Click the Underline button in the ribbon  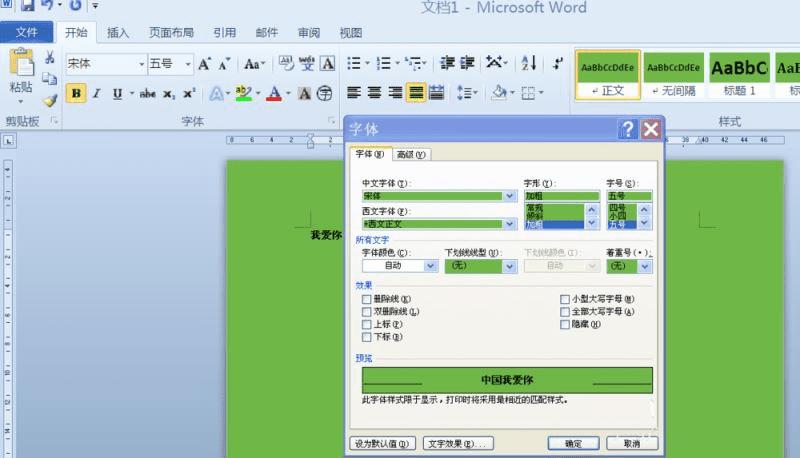click(117, 93)
